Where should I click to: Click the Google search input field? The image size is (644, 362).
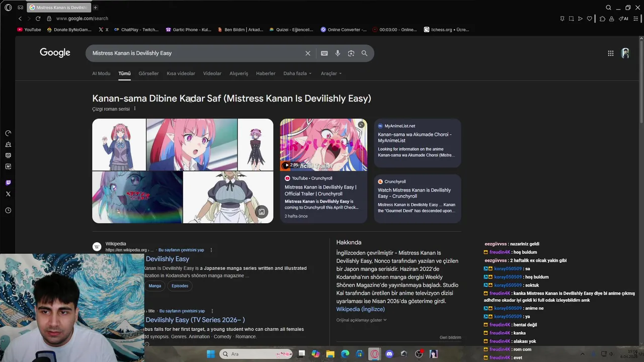point(196,53)
